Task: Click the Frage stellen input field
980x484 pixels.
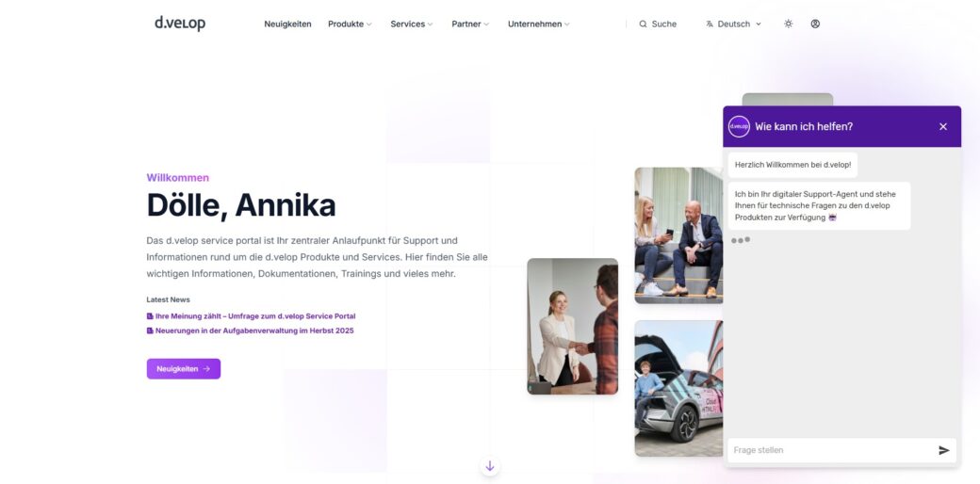Action: [x=831, y=450]
